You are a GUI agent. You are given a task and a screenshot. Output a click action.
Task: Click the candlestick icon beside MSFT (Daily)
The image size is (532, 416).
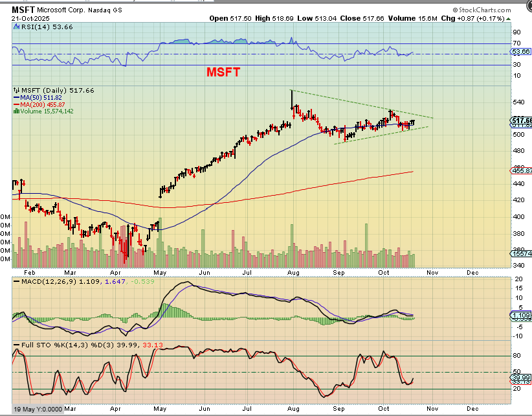[17, 90]
